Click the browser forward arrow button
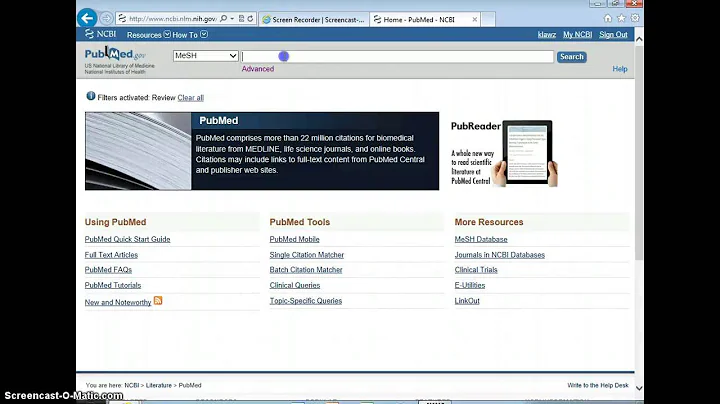This screenshot has width=720, height=404. coord(106,18)
